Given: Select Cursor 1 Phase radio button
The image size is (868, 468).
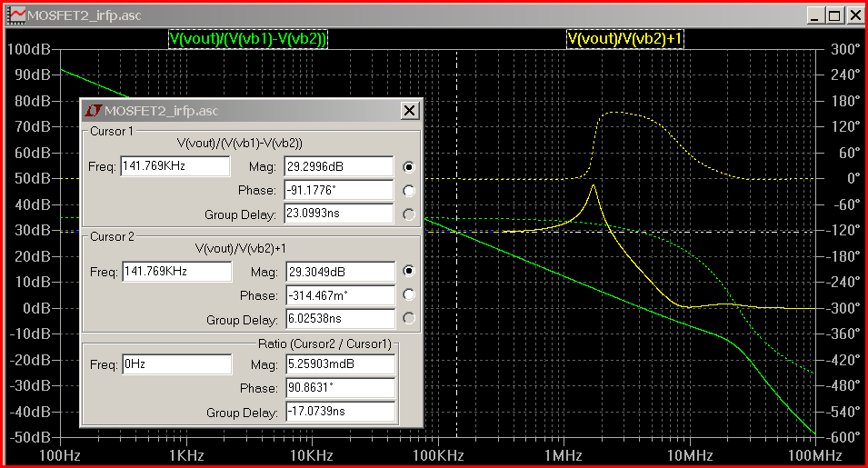Looking at the screenshot, I should [409, 191].
